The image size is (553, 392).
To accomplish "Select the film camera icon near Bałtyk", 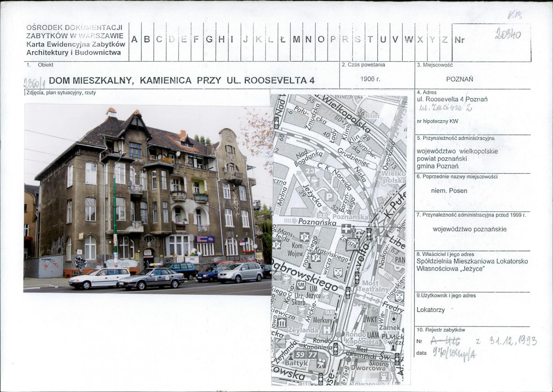I will coord(321,363).
